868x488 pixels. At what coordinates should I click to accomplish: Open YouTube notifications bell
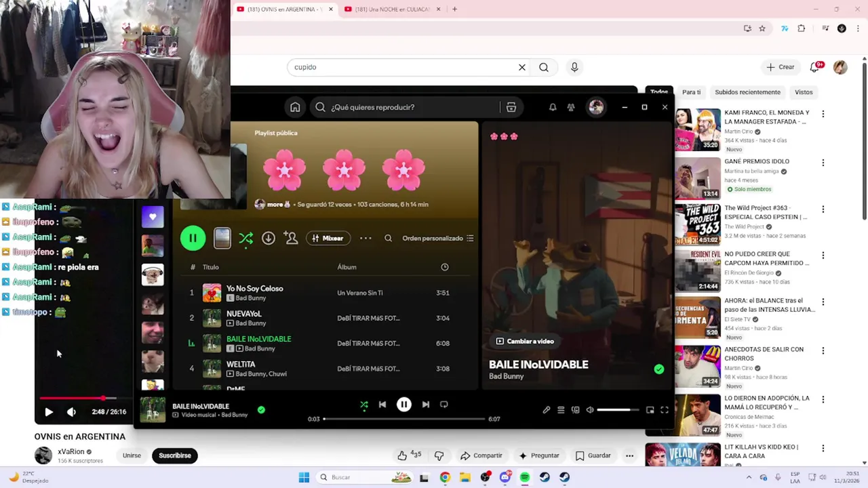click(x=814, y=67)
